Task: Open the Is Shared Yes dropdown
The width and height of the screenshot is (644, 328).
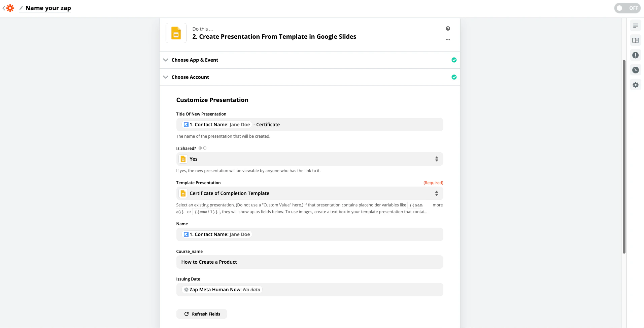Action: 310,159
